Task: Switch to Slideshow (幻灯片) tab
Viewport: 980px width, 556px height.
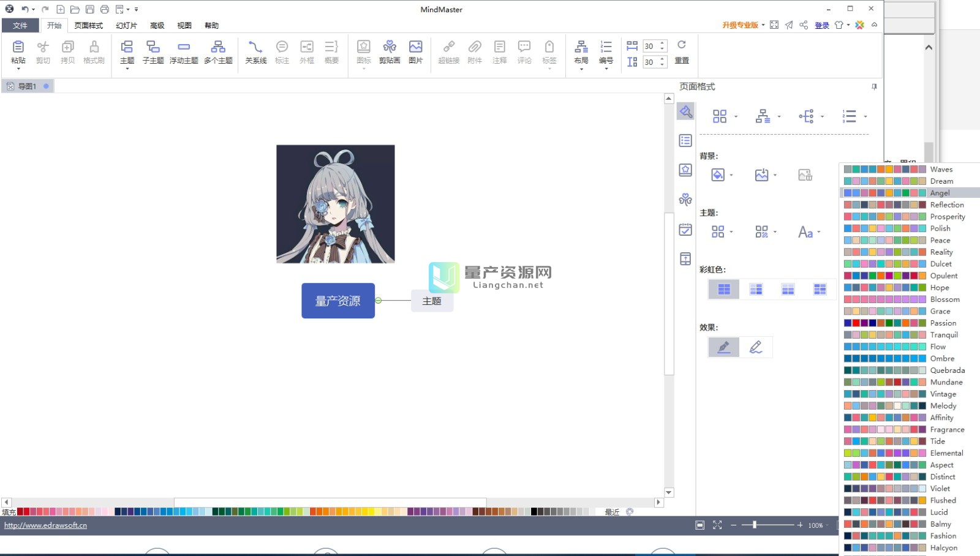Action: [126, 25]
